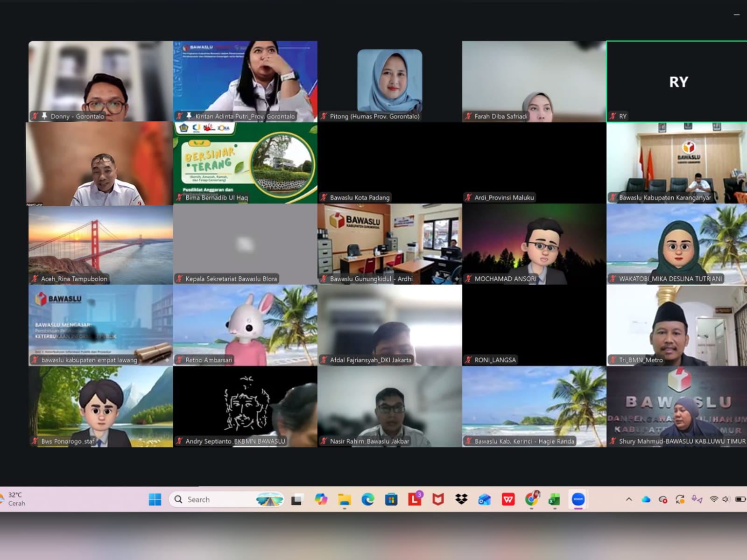Open the weather widget showing 32°C Cerah

14,499
